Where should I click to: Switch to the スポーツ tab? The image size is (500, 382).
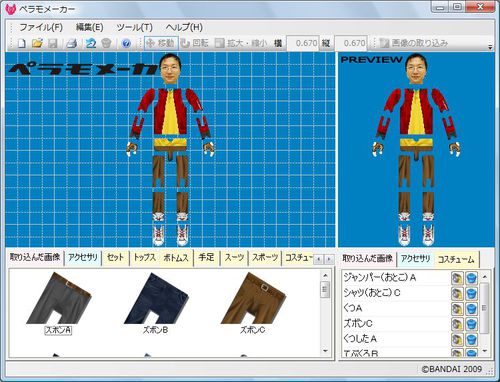point(265,257)
